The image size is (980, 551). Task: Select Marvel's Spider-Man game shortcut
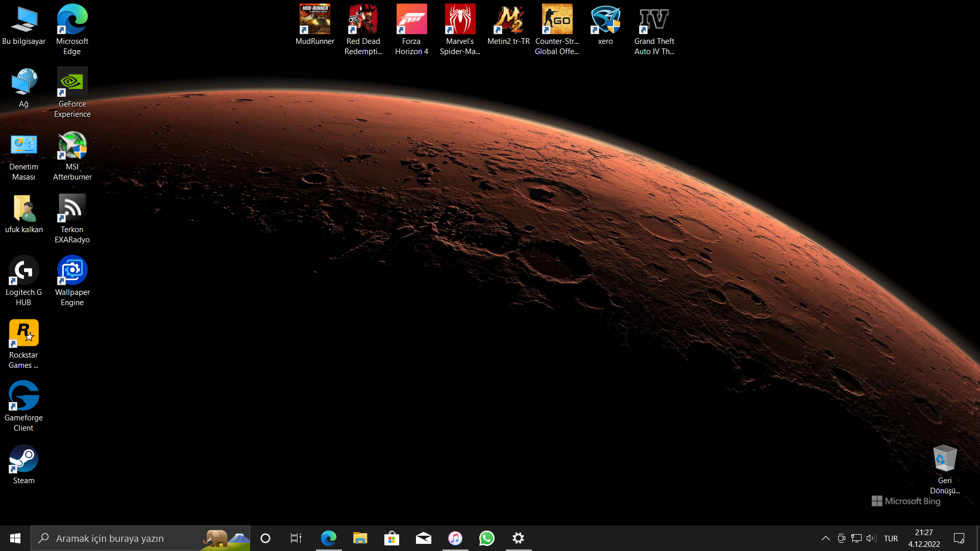tap(460, 24)
